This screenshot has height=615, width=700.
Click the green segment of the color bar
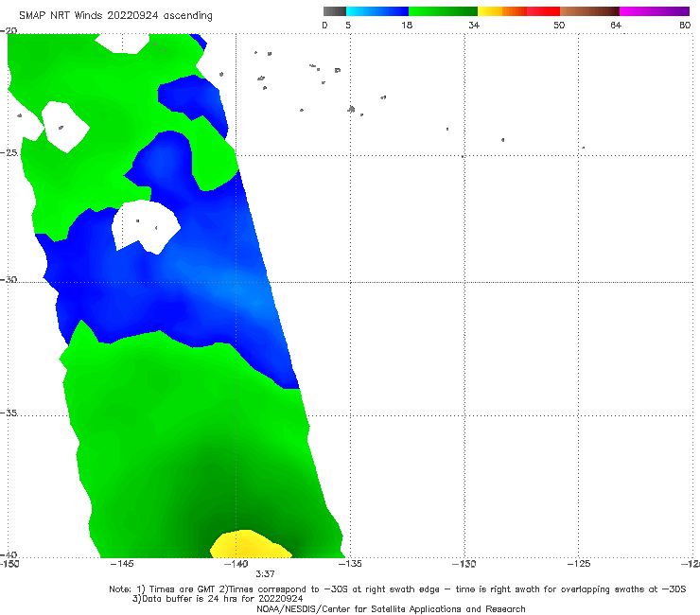click(x=443, y=11)
